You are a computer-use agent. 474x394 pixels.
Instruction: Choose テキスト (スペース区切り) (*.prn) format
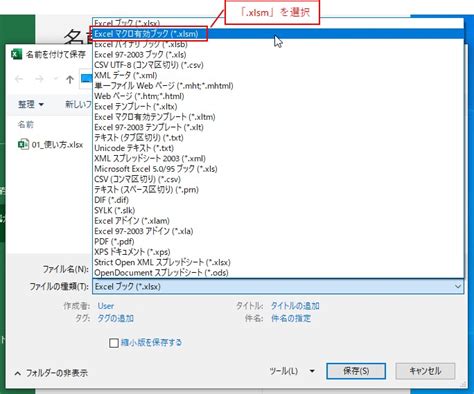(278, 189)
